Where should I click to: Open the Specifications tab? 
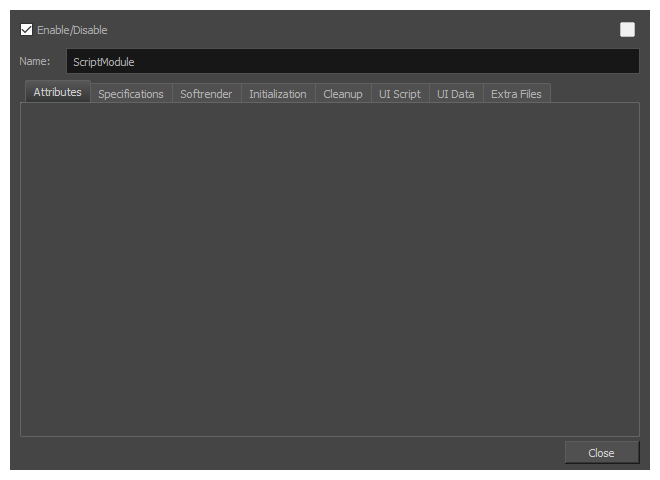(x=130, y=94)
